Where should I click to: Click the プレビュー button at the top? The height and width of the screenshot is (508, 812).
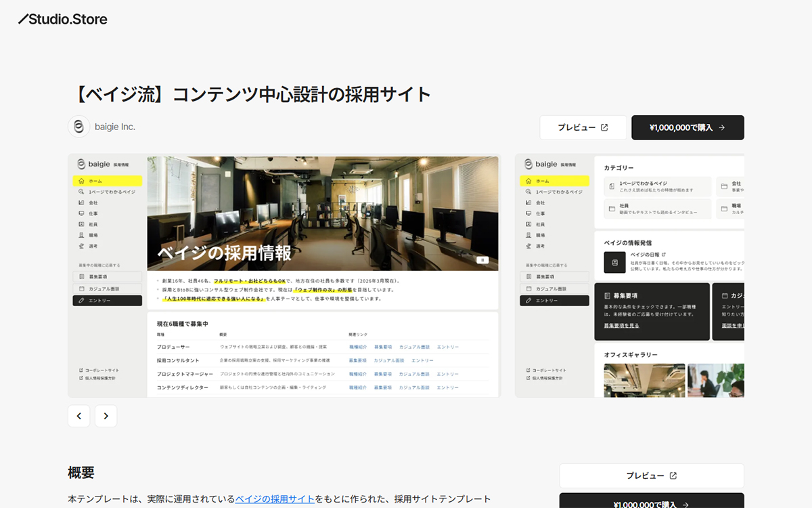pos(583,127)
